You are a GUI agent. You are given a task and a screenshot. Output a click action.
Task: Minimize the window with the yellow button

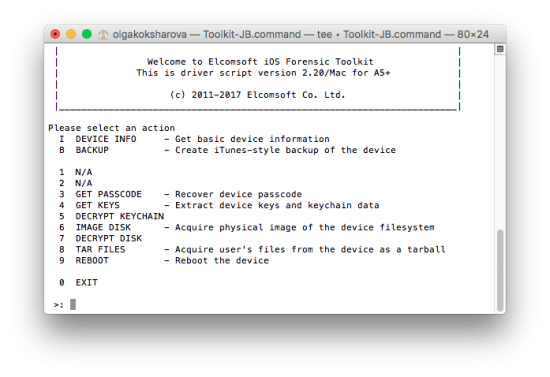(71, 34)
